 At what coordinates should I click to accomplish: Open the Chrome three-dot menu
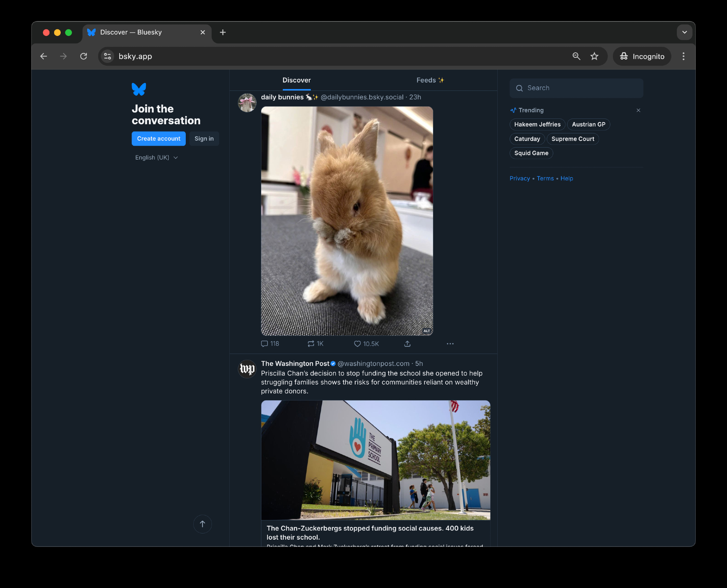pos(683,56)
